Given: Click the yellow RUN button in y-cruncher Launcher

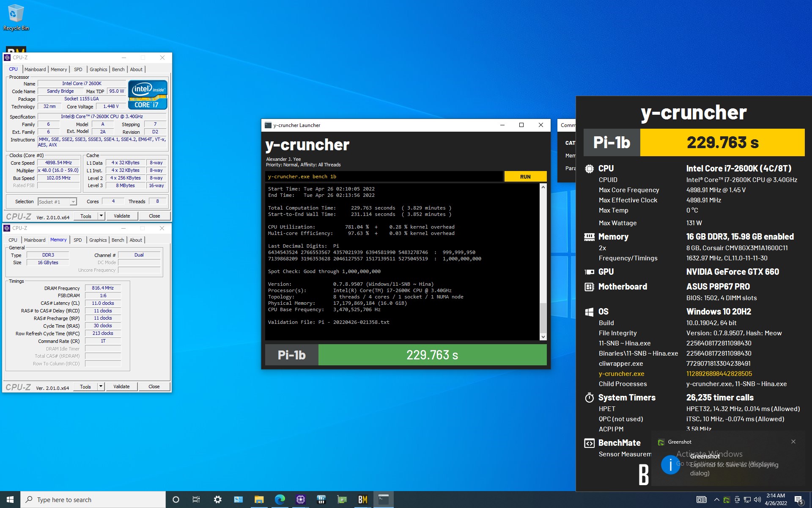Looking at the screenshot, I should 525,177.
